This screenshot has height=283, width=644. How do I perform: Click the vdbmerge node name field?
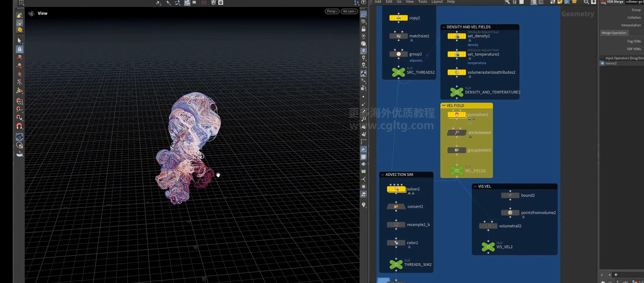(635, 2)
